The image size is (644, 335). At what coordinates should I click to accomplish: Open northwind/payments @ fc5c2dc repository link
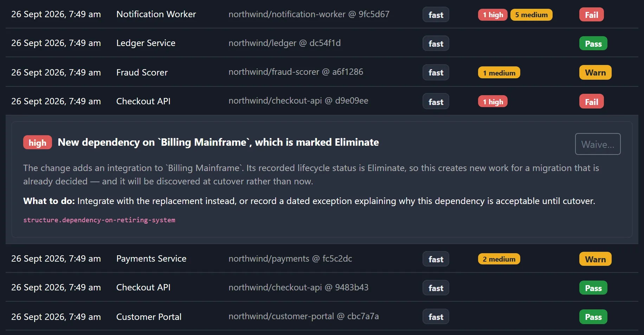coord(290,258)
